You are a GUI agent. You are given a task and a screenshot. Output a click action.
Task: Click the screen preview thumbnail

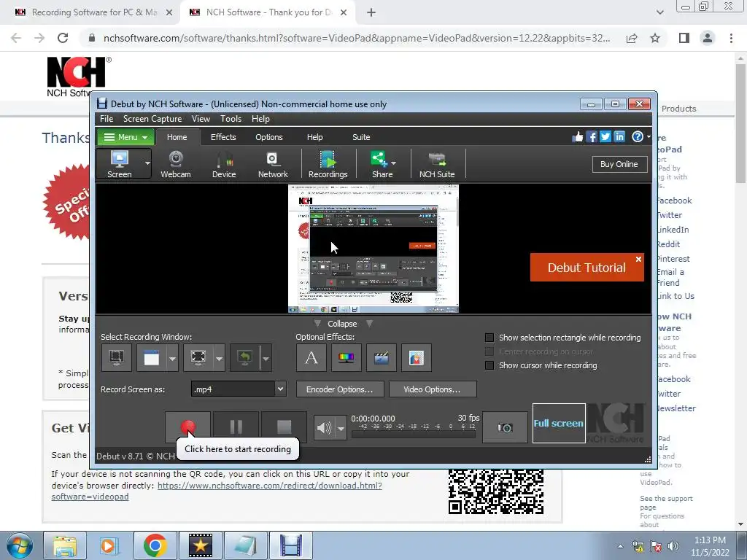[x=373, y=249]
